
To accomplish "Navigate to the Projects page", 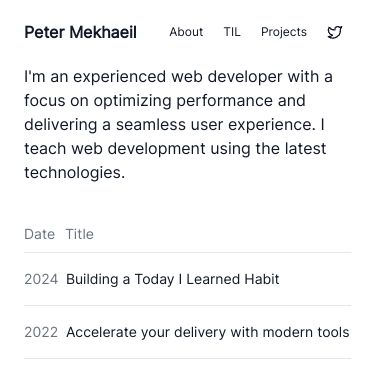I will (284, 32).
